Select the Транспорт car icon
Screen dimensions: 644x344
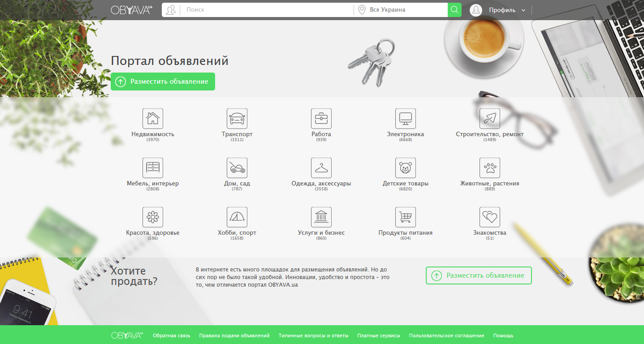(x=237, y=119)
